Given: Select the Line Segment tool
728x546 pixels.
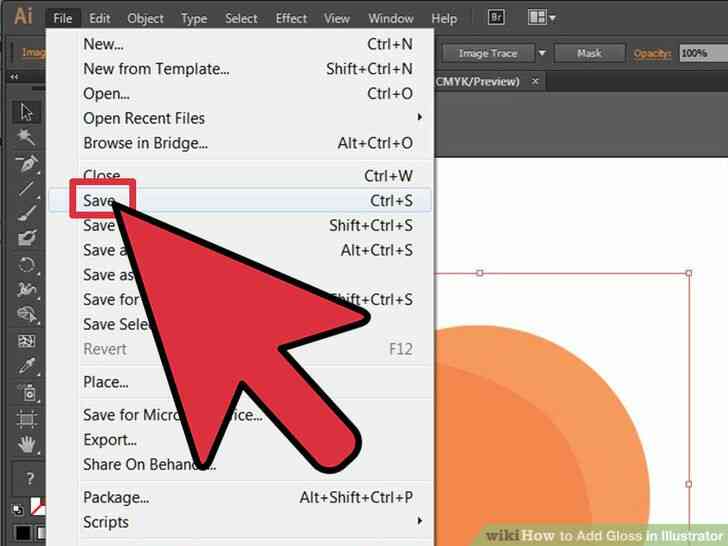Looking at the screenshot, I should [x=26, y=188].
